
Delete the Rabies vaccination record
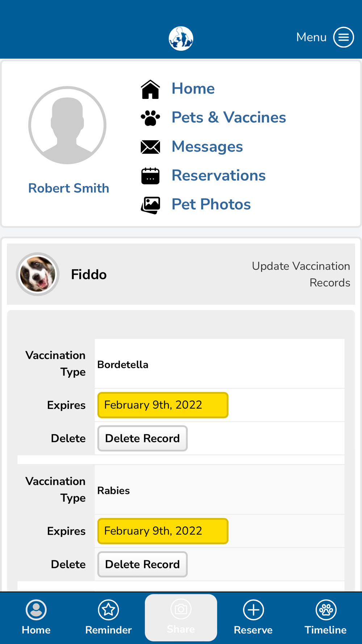point(142,564)
